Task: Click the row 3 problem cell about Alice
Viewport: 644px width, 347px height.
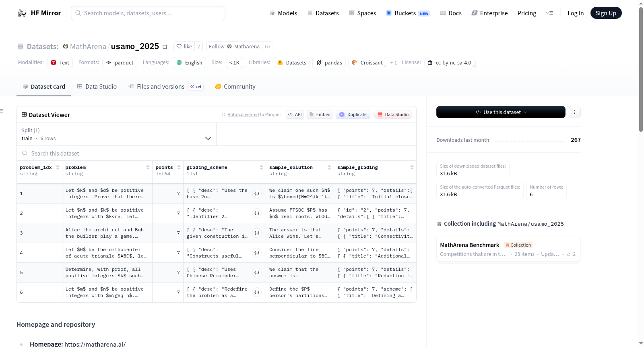Action: [107, 233]
